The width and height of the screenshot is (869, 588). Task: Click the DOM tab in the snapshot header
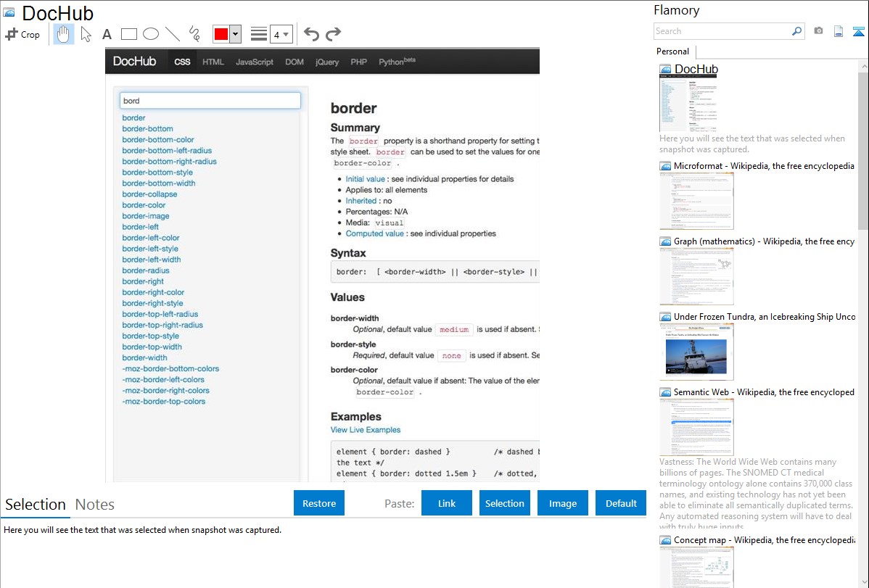coord(295,62)
